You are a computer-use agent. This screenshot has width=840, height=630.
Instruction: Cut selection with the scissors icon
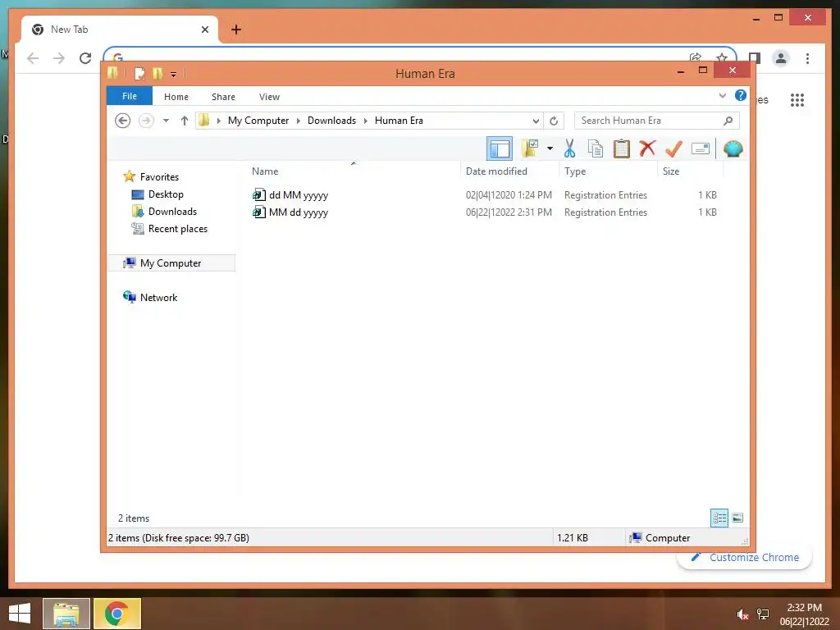(569, 148)
